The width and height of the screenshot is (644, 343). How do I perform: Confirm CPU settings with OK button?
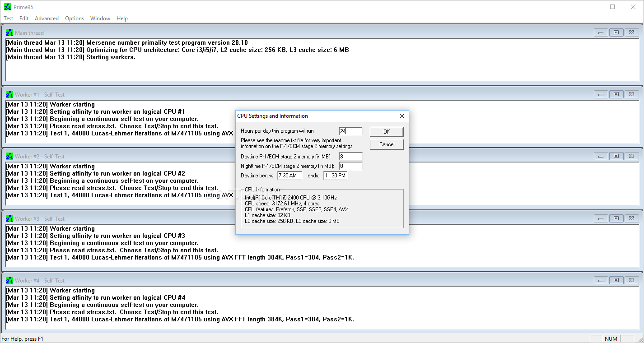point(387,132)
